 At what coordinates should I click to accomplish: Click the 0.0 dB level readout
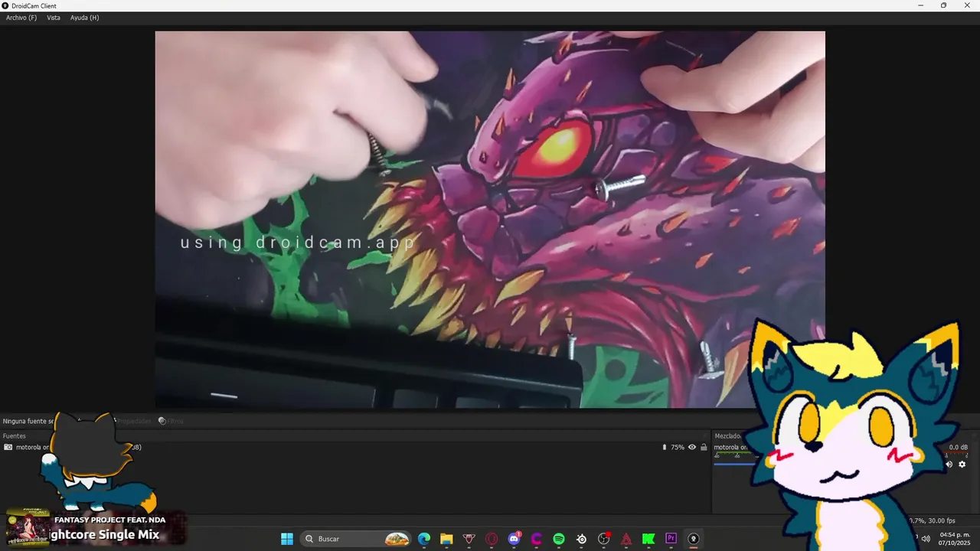pos(959,447)
